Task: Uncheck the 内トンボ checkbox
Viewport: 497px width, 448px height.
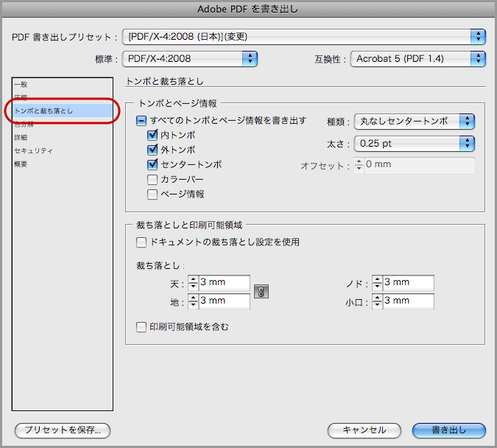Action: click(152, 135)
